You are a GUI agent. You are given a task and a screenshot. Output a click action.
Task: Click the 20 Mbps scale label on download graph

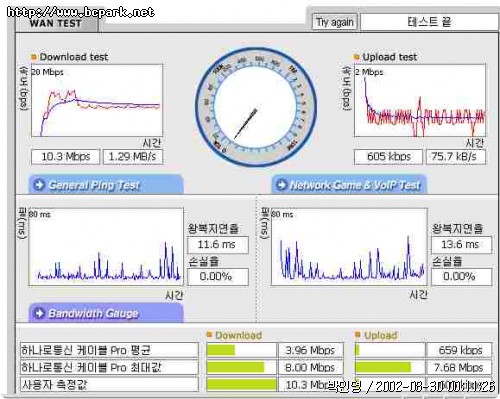47,72
